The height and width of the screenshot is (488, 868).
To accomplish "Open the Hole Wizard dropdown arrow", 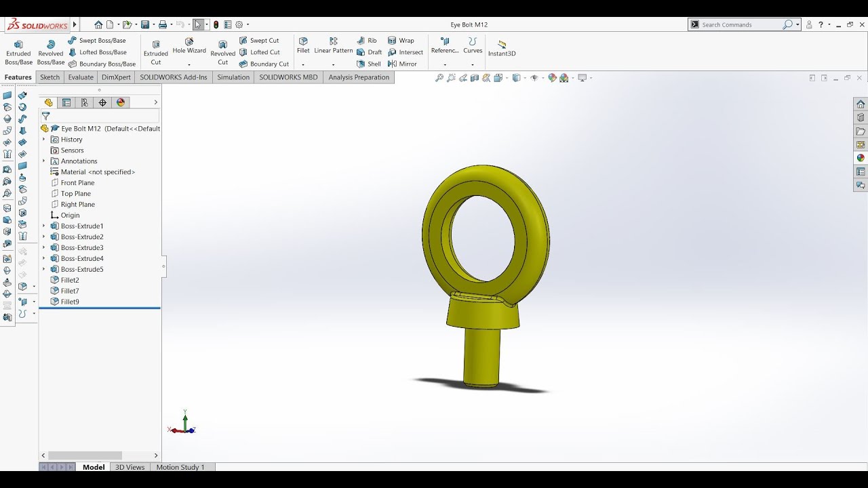I will tap(189, 64).
